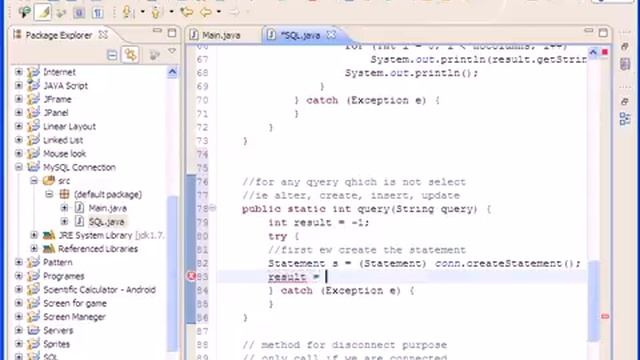Screen dimensions: 640x360
Task: Select the Screen Maneger project
Action: coord(74,317)
